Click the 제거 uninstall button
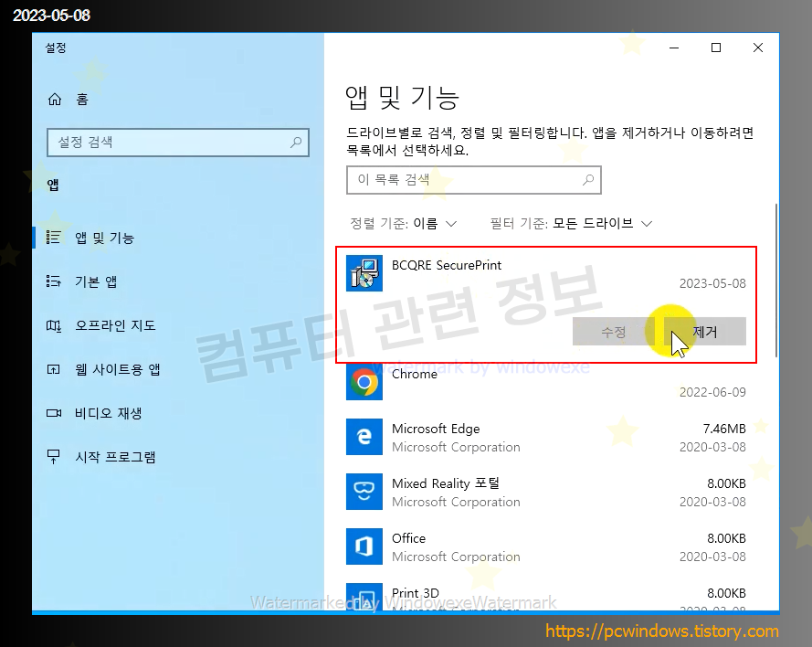812x647 pixels. coord(705,332)
